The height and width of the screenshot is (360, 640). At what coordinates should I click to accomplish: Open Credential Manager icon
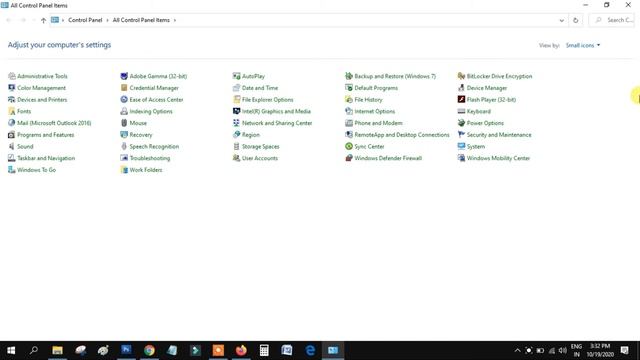point(124,88)
